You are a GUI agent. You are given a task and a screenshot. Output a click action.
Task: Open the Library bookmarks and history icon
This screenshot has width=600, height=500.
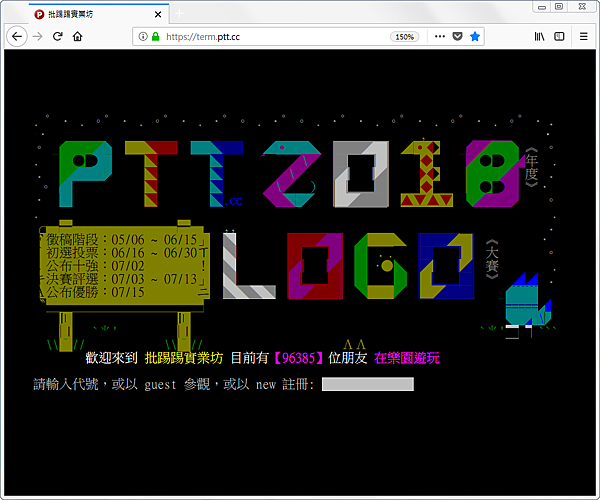[540, 36]
